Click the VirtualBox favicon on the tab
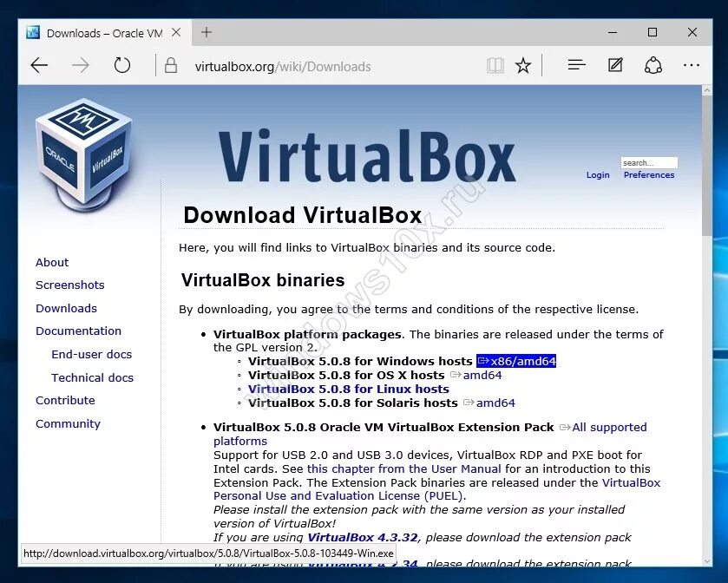 click(33, 32)
